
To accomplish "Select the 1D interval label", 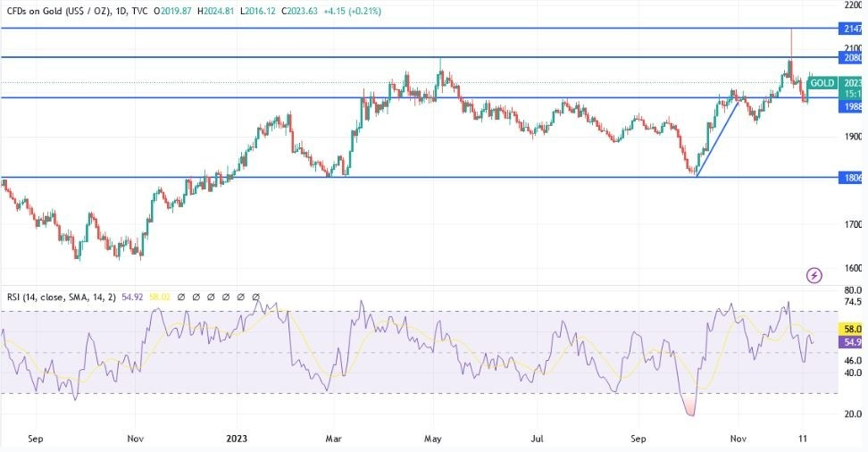I will pos(121,11).
